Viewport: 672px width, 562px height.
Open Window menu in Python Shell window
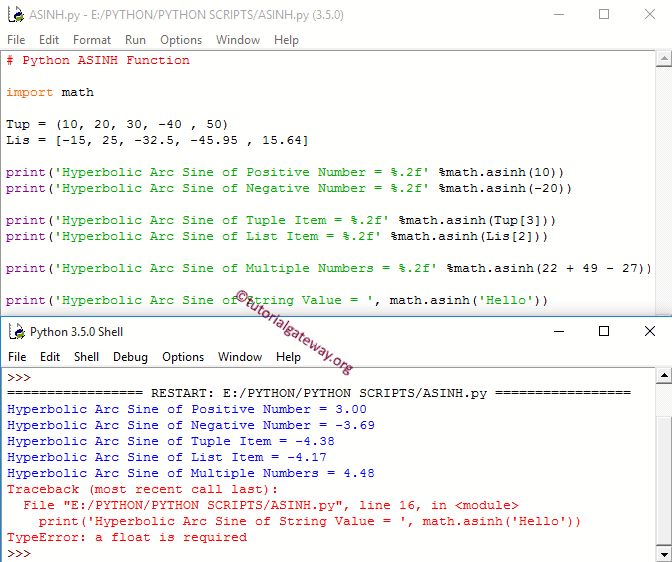coord(240,357)
